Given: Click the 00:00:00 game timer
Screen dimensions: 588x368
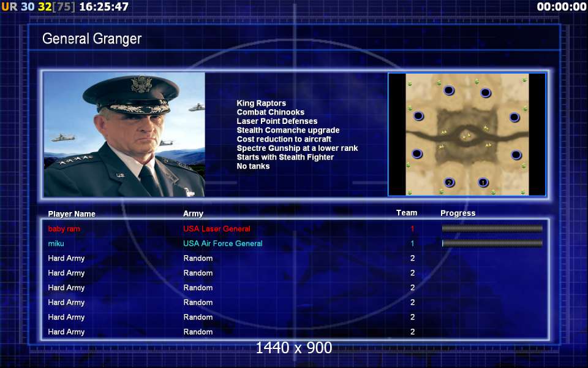Looking at the screenshot, I should pos(562,7).
